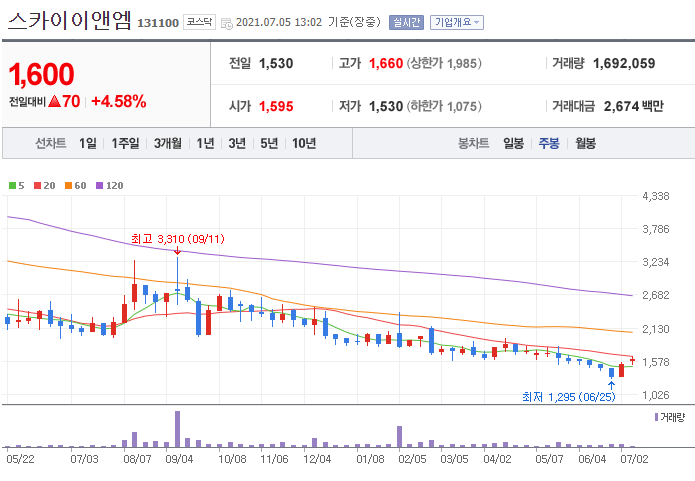Click the tallest volume bar near 09/04
The width and height of the screenshot is (695, 481).
(177, 428)
